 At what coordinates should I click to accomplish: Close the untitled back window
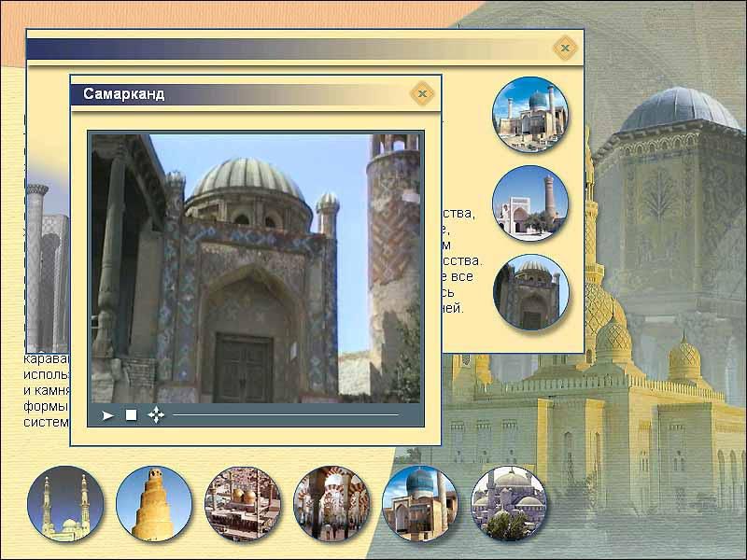pos(564,47)
